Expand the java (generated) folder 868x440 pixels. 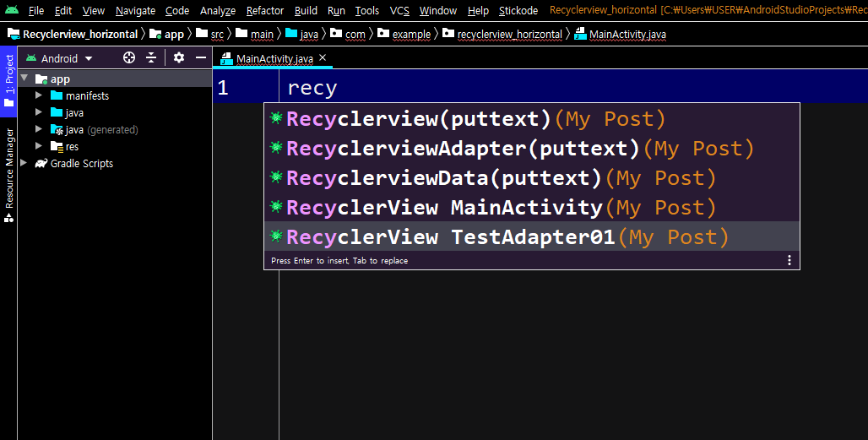point(38,129)
